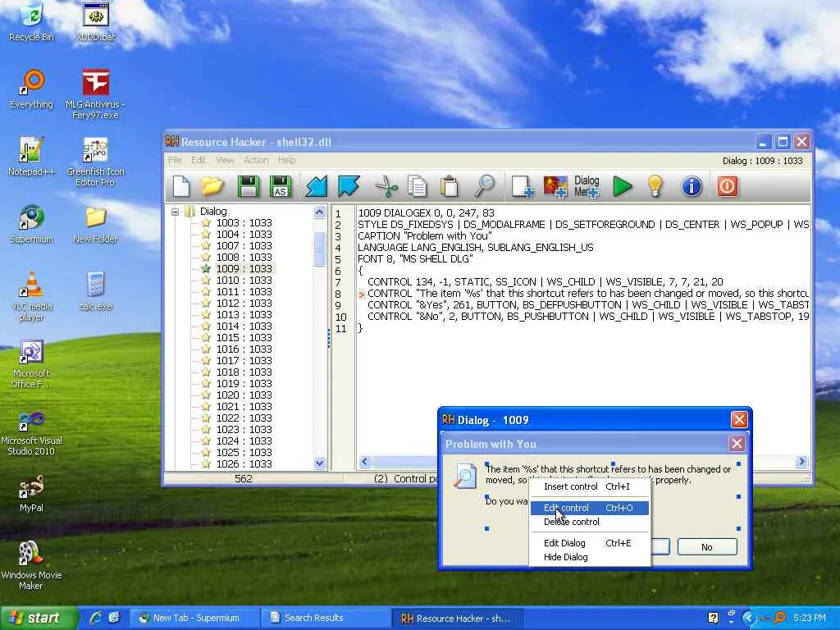This screenshot has height=630, width=840.
Task: Click the scissors Cut icon
Action: tap(386, 187)
